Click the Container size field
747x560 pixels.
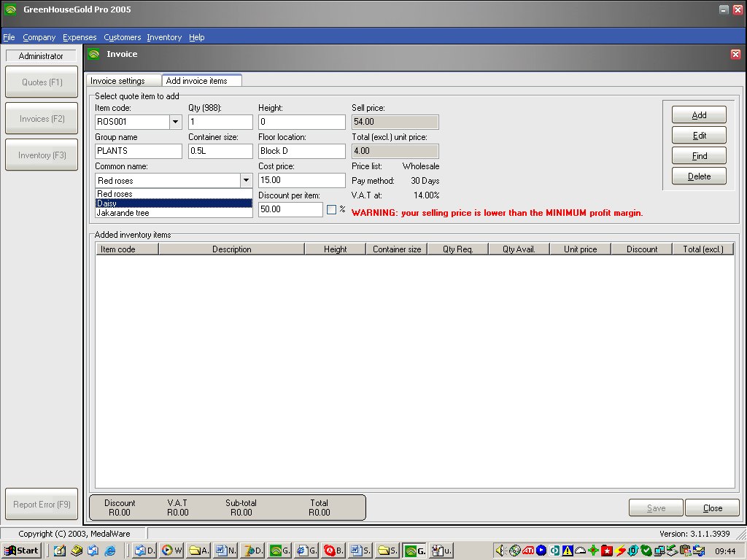click(220, 151)
